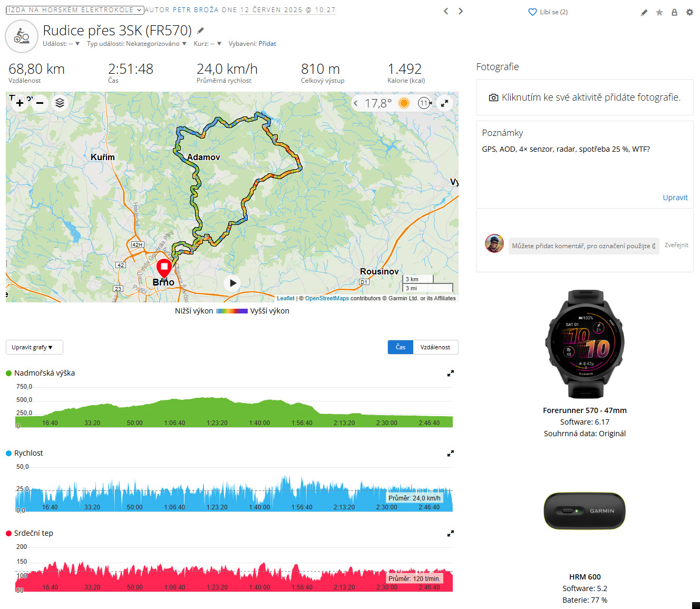Open the privacy lock settings
700x609 pixels.
[674, 12]
